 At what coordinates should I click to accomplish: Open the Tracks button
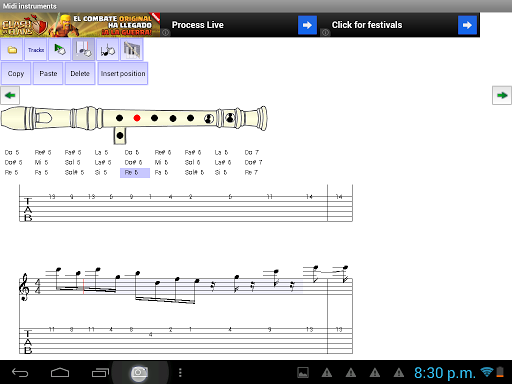(x=36, y=50)
